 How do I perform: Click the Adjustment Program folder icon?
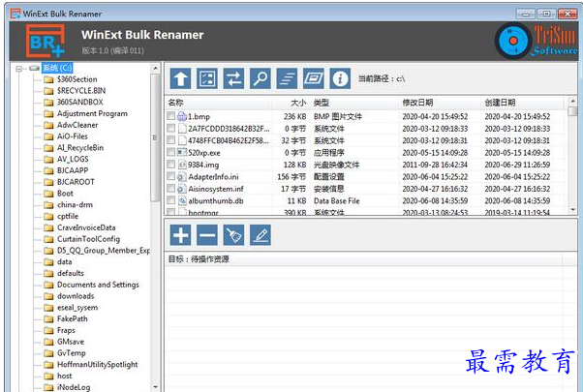coord(48,113)
